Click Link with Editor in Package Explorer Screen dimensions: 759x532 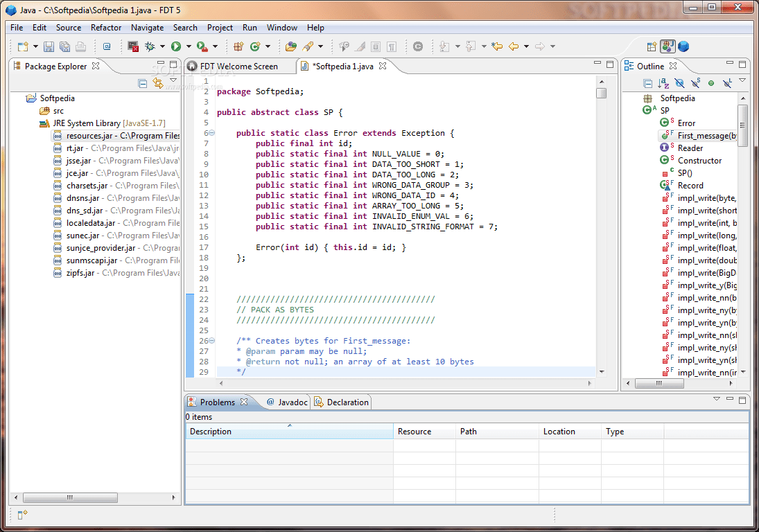point(157,83)
